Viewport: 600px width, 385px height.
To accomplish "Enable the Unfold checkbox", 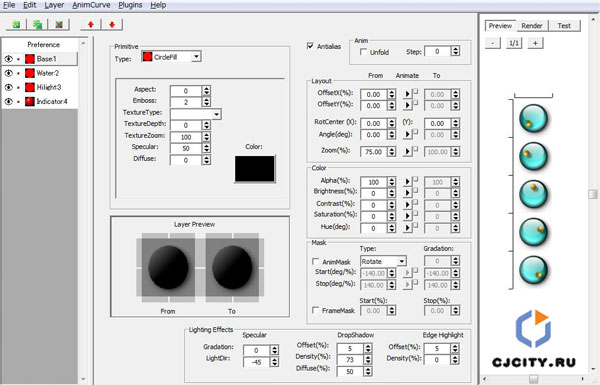I will [364, 52].
